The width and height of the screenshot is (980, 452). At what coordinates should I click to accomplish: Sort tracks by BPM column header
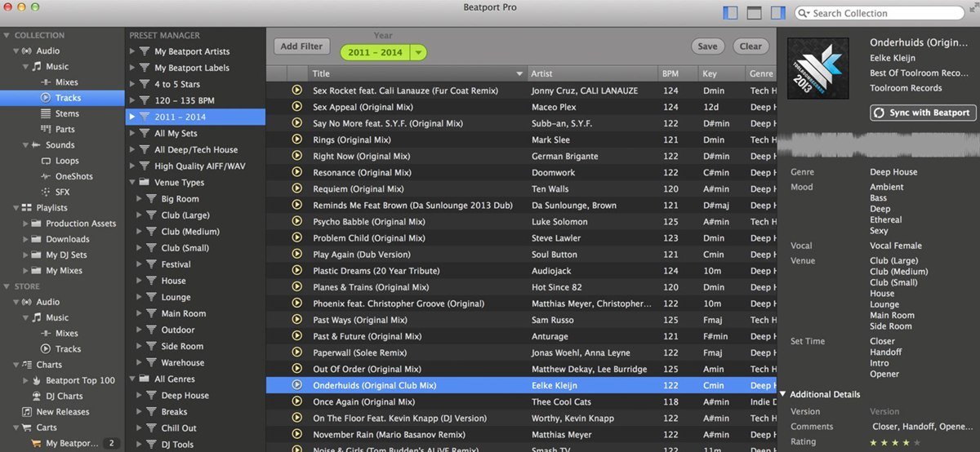coord(678,73)
